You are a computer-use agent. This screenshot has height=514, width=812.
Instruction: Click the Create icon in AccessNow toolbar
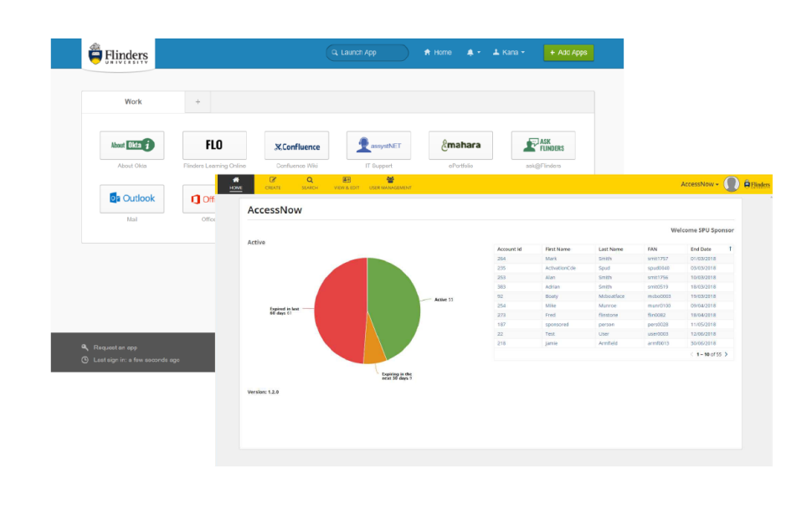pyautogui.click(x=273, y=184)
